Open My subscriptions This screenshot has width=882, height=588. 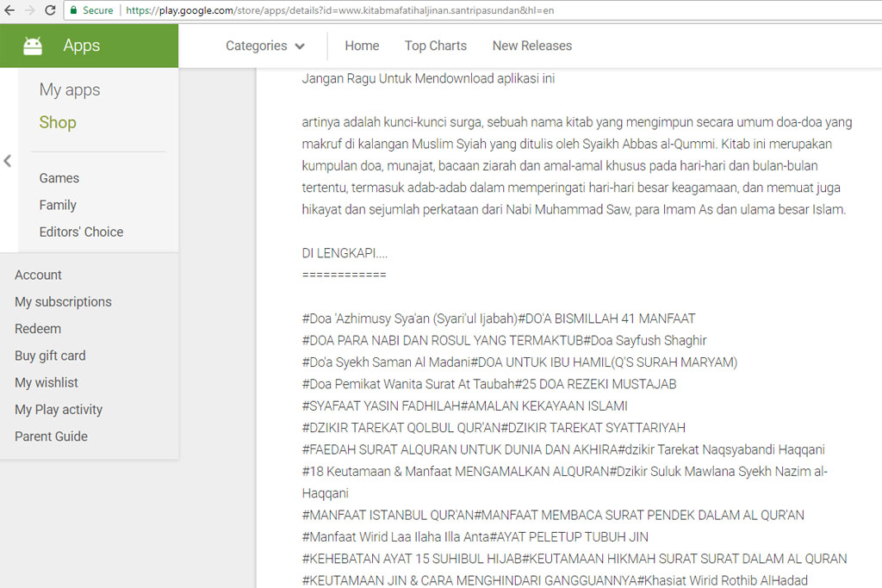pos(63,302)
